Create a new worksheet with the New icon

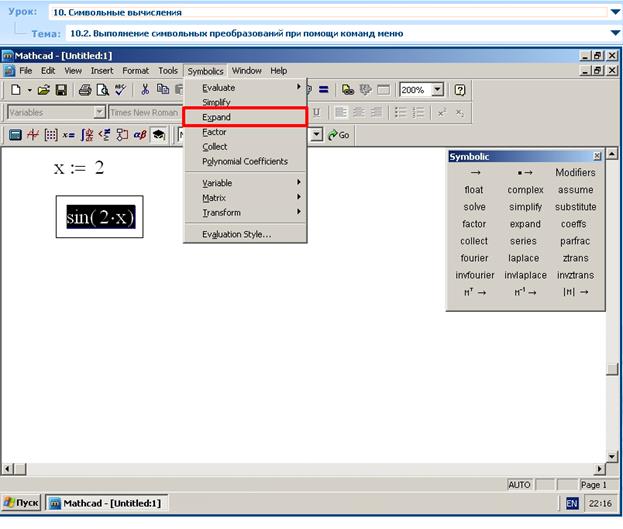[15, 90]
